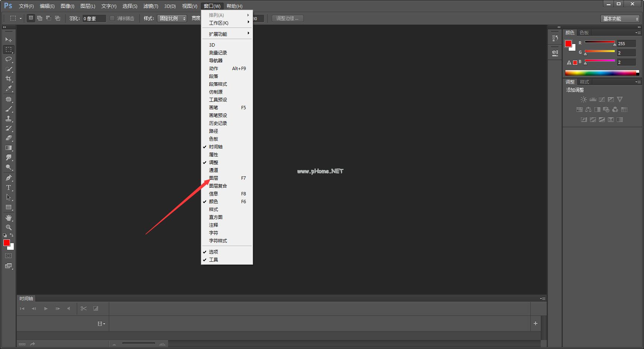Screen dimensions: 644x349
Task: Select the Lasso tool
Action: coord(9,59)
